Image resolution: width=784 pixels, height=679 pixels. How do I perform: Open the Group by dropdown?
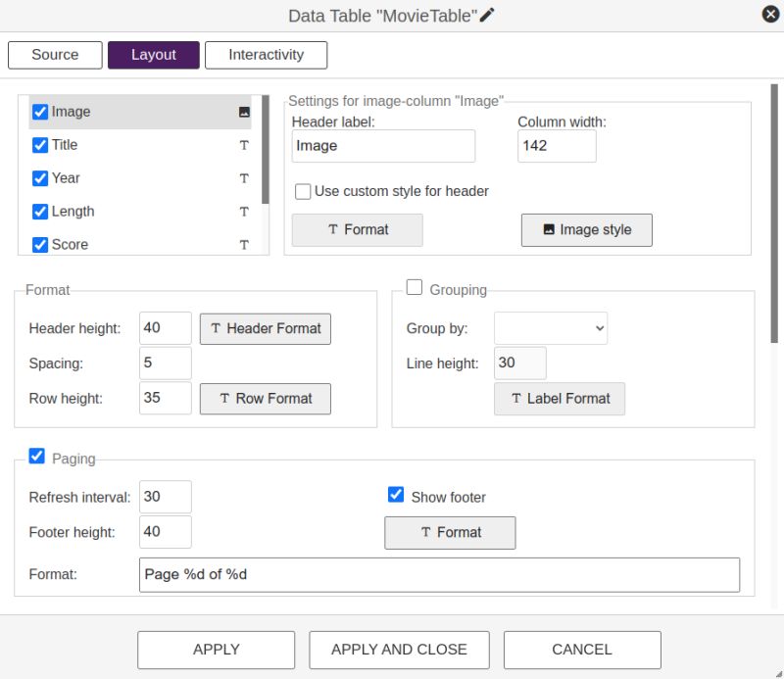click(550, 328)
